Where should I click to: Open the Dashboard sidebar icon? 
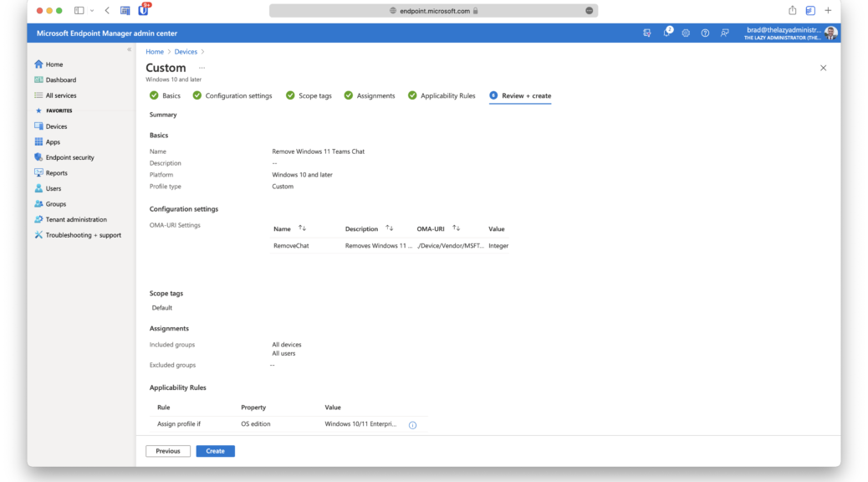38,79
